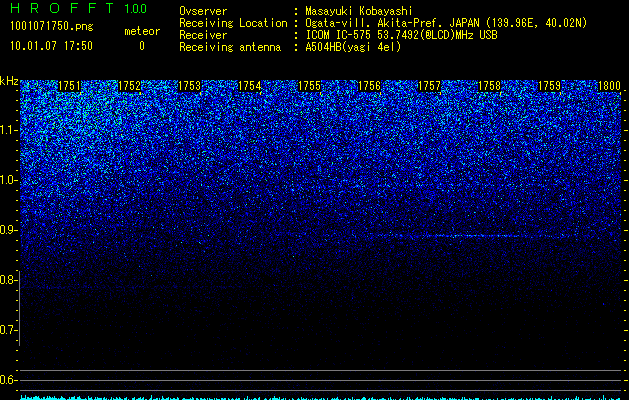This screenshot has width=629, height=400.
Task: Click the gray vertical range bar beside 0.8 kHz
Action: click(19, 308)
